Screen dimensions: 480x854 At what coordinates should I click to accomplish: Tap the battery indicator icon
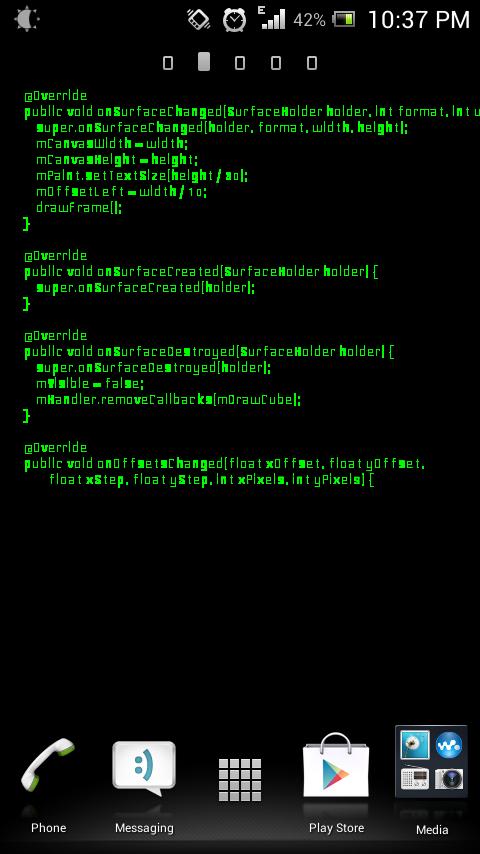[x=344, y=20]
